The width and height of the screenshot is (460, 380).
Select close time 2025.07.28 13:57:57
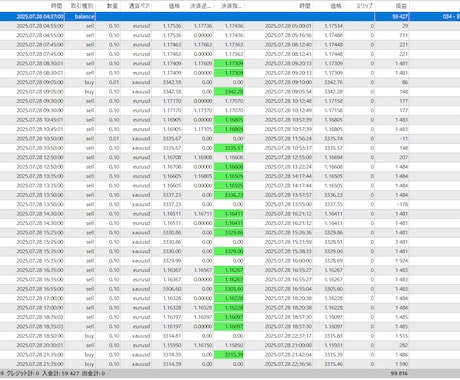pyautogui.click(x=288, y=195)
